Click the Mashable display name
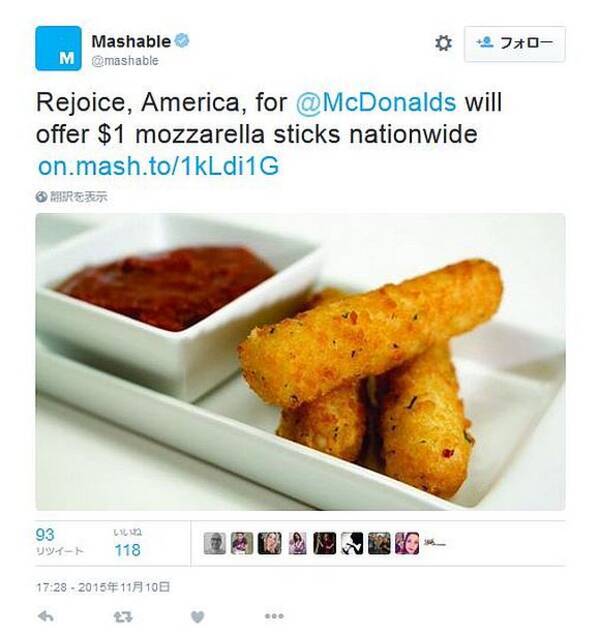Image resolution: width=600 pixels, height=635 pixels. tap(131, 41)
